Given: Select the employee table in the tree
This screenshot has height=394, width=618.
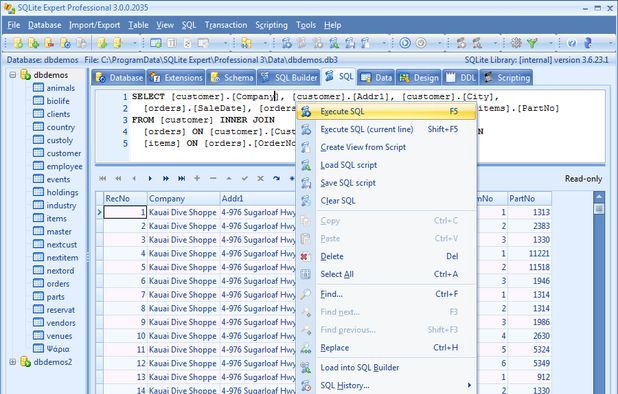Looking at the screenshot, I should tap(64, 166).
